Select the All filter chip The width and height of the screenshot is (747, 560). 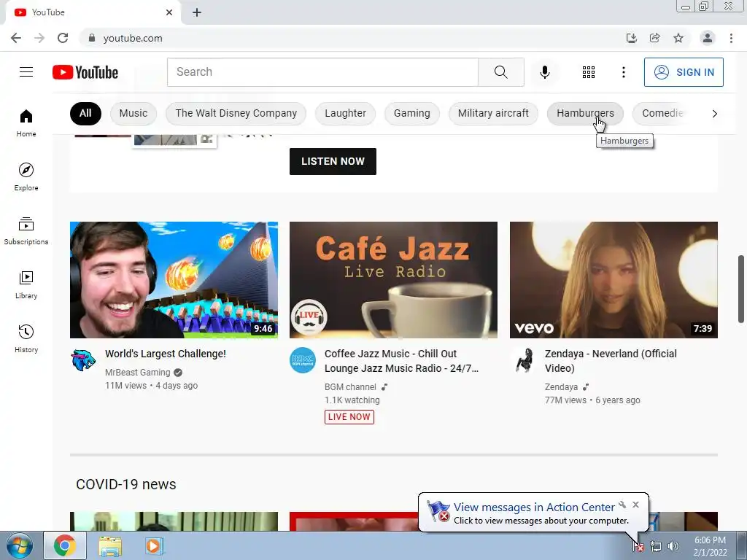coord(85,113)
